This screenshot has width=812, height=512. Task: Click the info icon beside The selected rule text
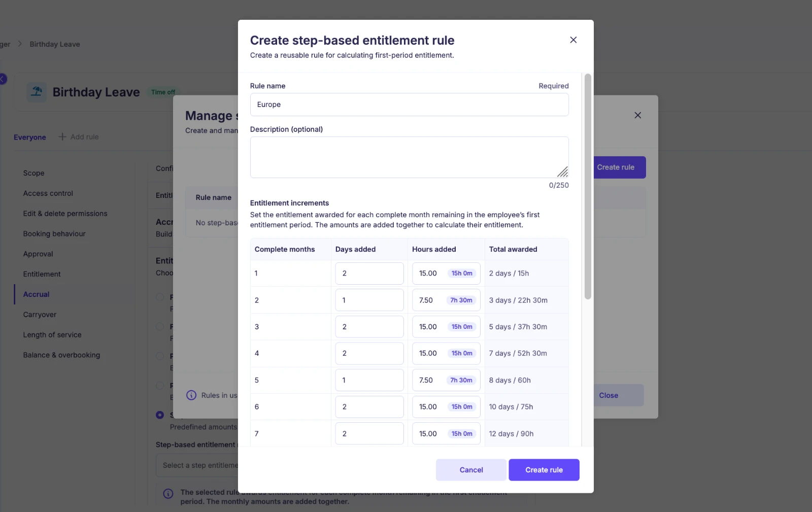168,494
